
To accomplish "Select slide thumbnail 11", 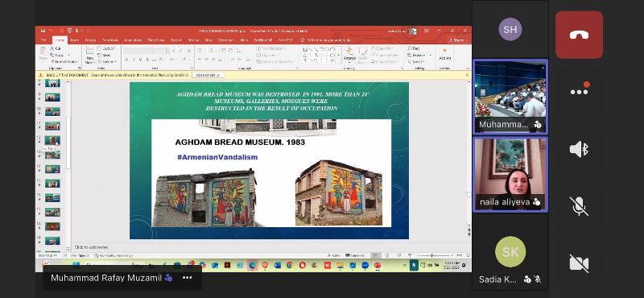I will click(x=52, y=126).
